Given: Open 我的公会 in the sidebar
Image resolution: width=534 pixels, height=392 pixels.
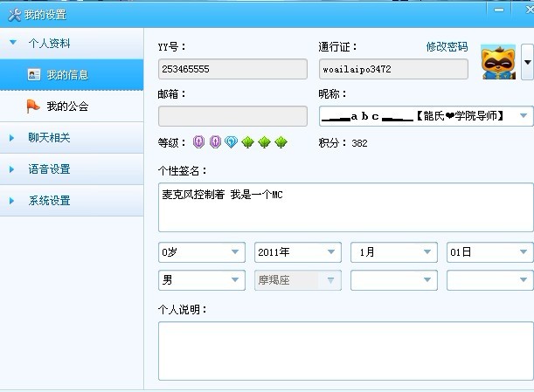Looking at the screenshot, I should [72, 107].
